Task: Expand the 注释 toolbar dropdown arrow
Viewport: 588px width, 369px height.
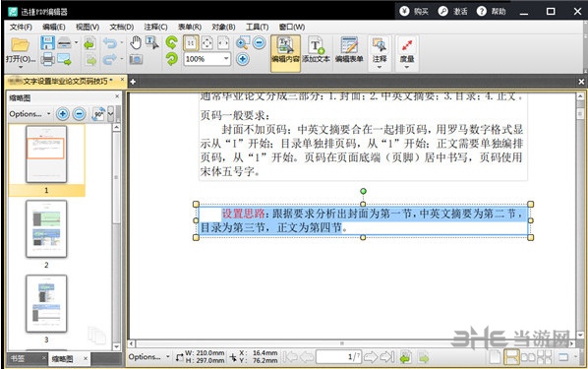Action: pos(380,67)
